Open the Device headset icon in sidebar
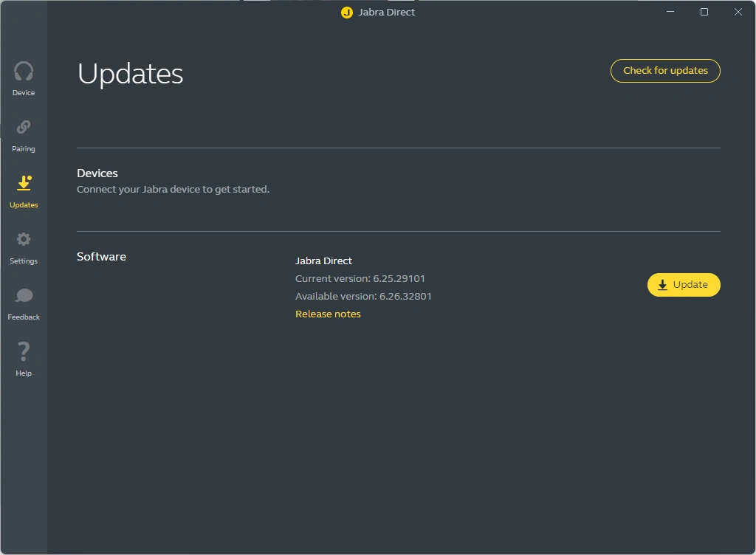This screenshot has height=555, width=756. [x=24, y=72]
